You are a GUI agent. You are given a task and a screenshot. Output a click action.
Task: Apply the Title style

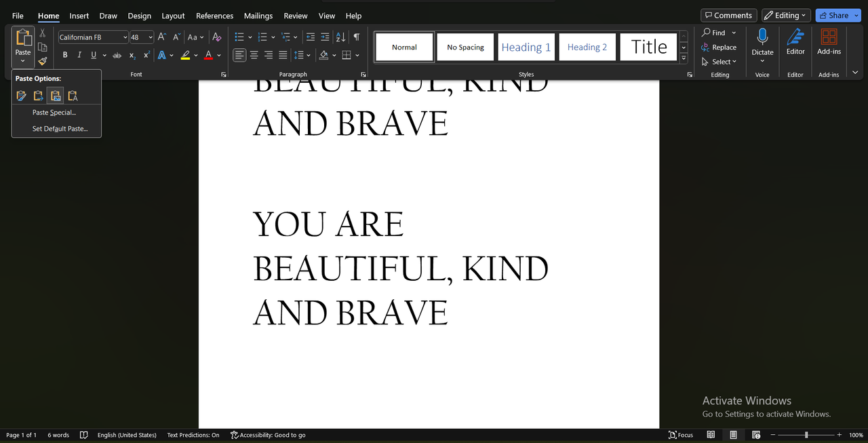[x=649, y=47]
